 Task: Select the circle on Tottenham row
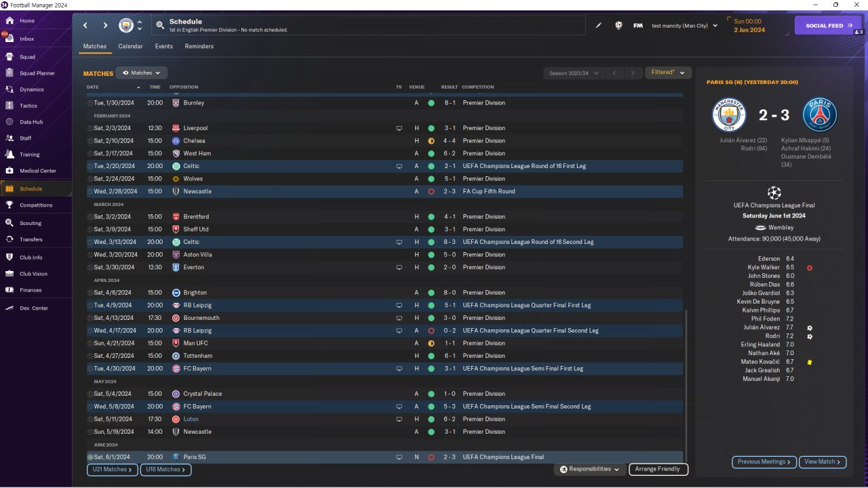point(90,356)
